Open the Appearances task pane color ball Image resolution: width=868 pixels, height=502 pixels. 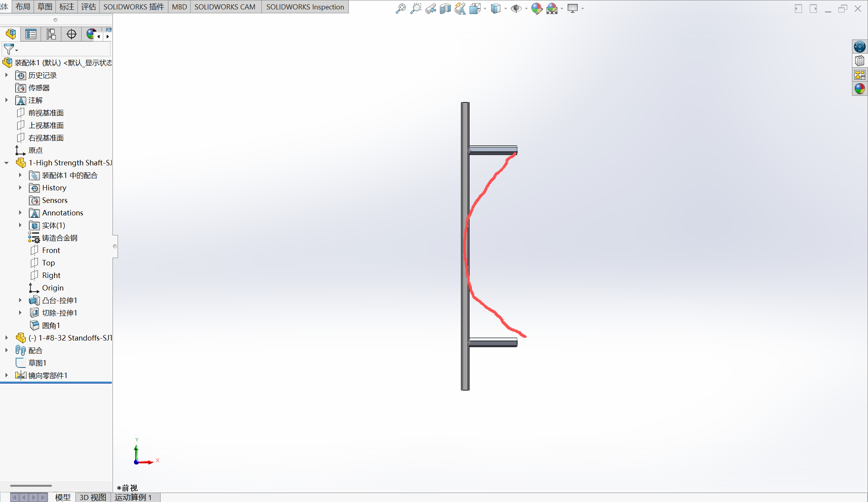[x=860, y=89]
